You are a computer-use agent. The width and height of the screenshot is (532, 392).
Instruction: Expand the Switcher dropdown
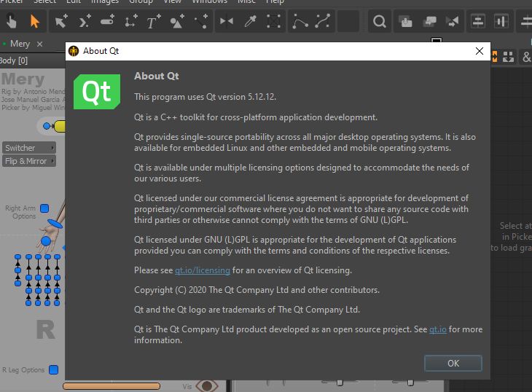click(29, 148)
